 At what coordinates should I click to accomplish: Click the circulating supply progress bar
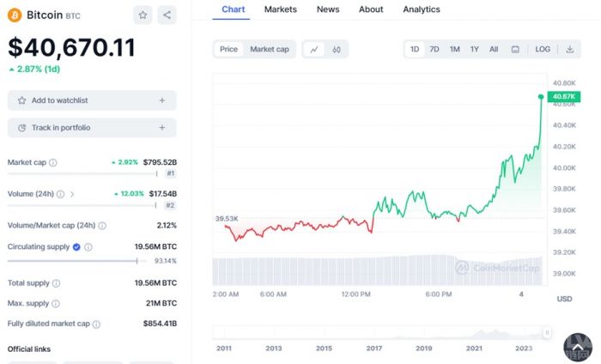(x=77, y=261)
